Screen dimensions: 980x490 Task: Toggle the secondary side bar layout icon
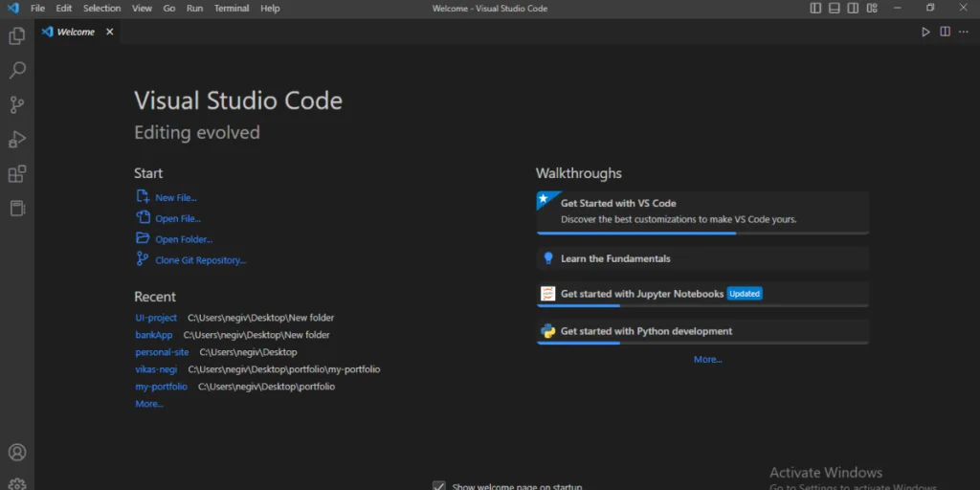pyautogui.click(x=853, y=8)
